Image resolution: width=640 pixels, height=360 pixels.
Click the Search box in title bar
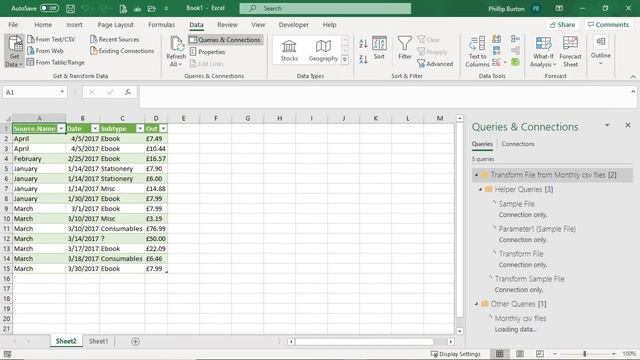(325, 8)
